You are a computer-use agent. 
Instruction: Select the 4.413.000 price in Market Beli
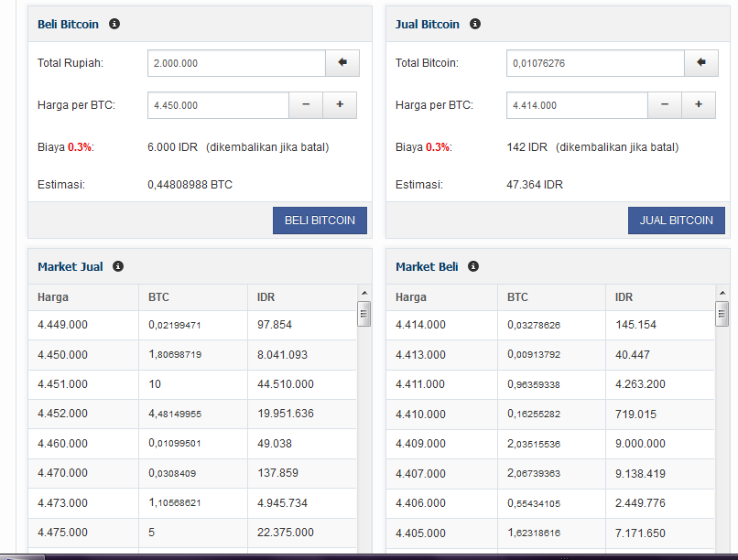pyautogui.click(x=420, y=354)
